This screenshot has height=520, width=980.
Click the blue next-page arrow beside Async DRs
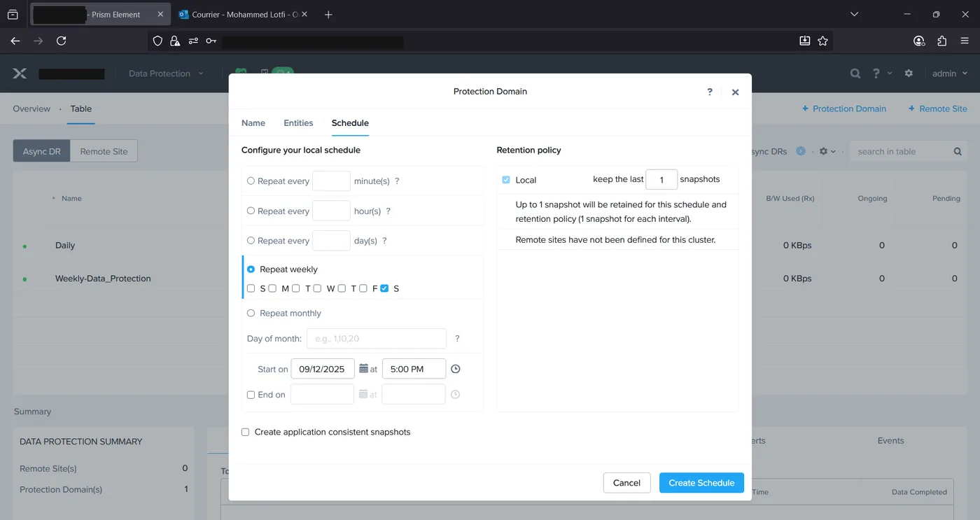(801, 151)
